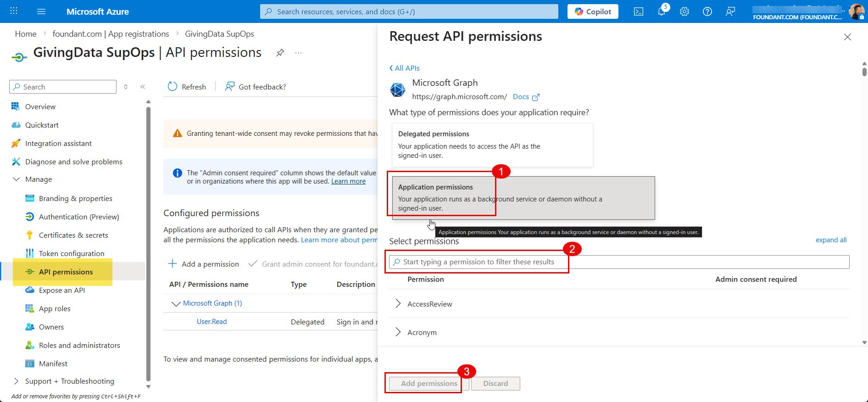
Task: Click Grant admin consent for foundant
Action: pos(312,264)
